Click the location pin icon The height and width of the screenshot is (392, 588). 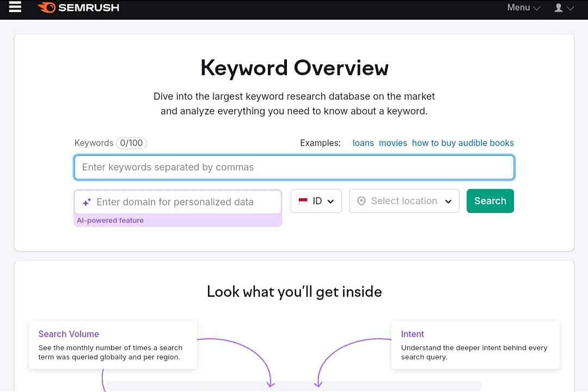click(361, 201)
